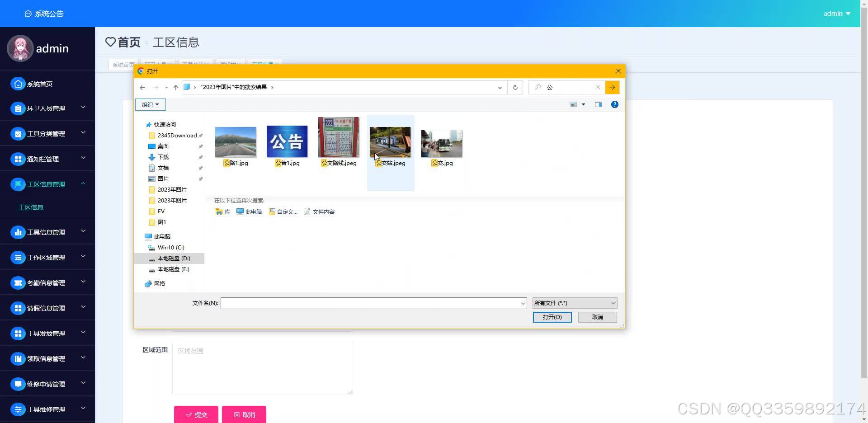Open the 组织 dropdown menu

151,104
